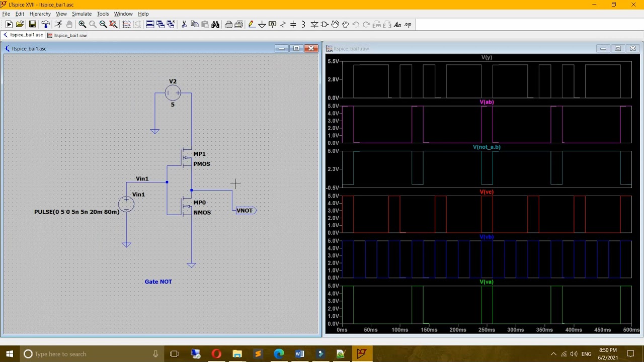Click the MP0 transistor name
Viewport: 644px width, 362px height.
click(199, 203)
